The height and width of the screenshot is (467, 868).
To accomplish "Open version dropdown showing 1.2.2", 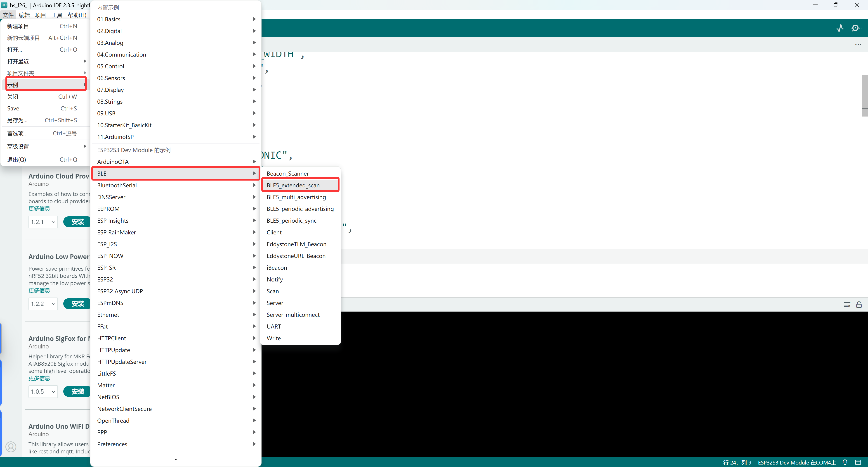I will pyautogui.click(x=43, y=304).
